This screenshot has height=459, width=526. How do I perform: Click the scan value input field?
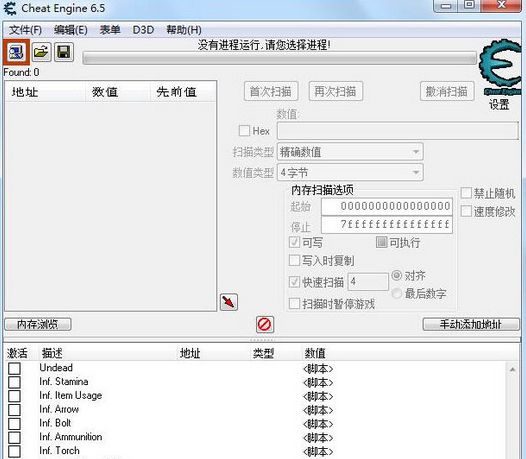click(398, 131)
